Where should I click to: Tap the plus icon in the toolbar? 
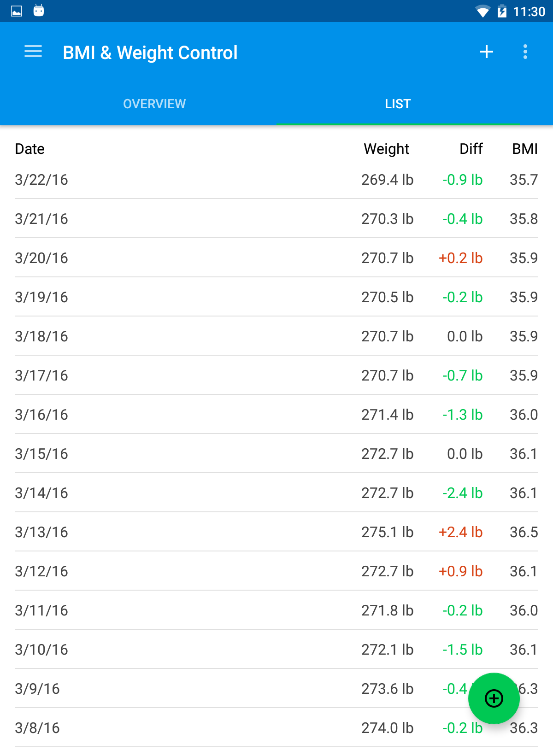tap(487, 52)
